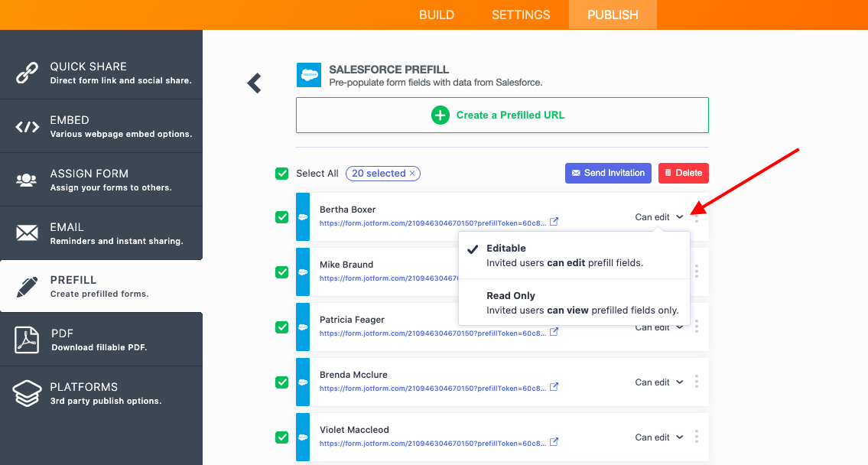Screen dimensions: 868x465
Task: Uncheck Patricia Feager's checkbox
Action: [x=281, y=327]
